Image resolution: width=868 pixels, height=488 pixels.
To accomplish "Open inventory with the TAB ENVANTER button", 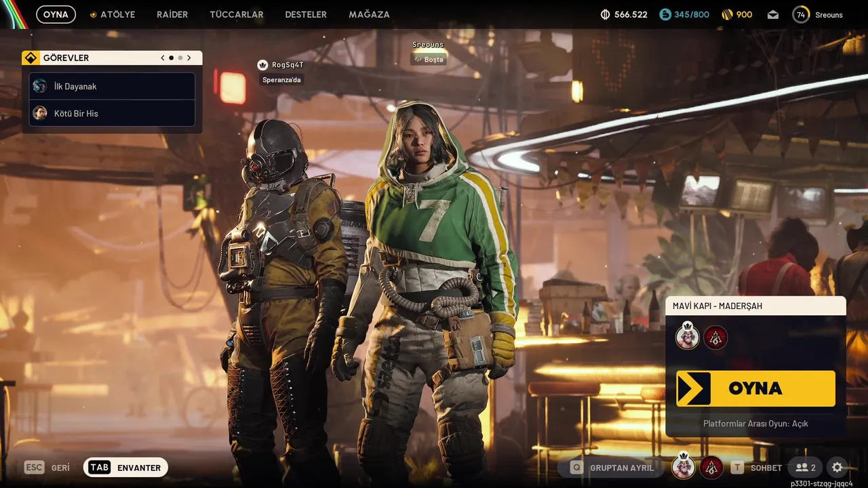I will coord(125,468).
